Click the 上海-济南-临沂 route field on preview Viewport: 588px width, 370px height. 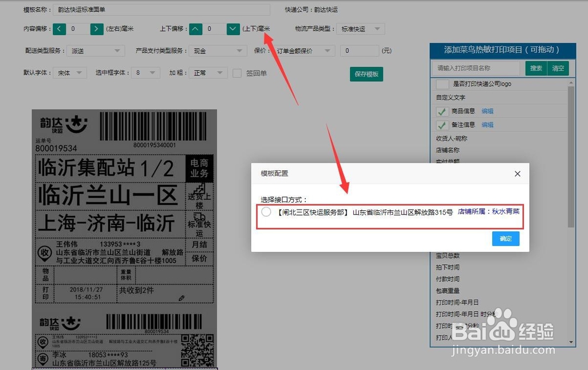click(x=106, y=223)
